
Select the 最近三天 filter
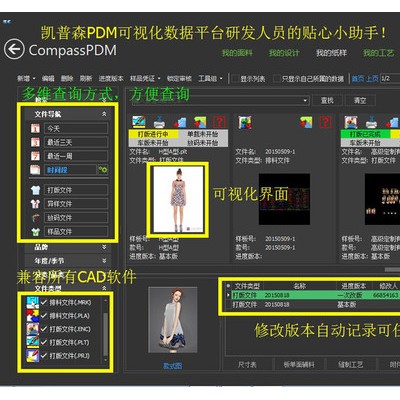[x=76, y=142]
